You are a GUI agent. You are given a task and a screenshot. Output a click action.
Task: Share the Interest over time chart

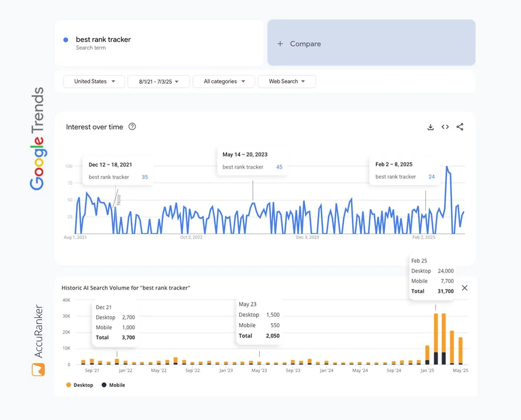(x=460, y=127)
